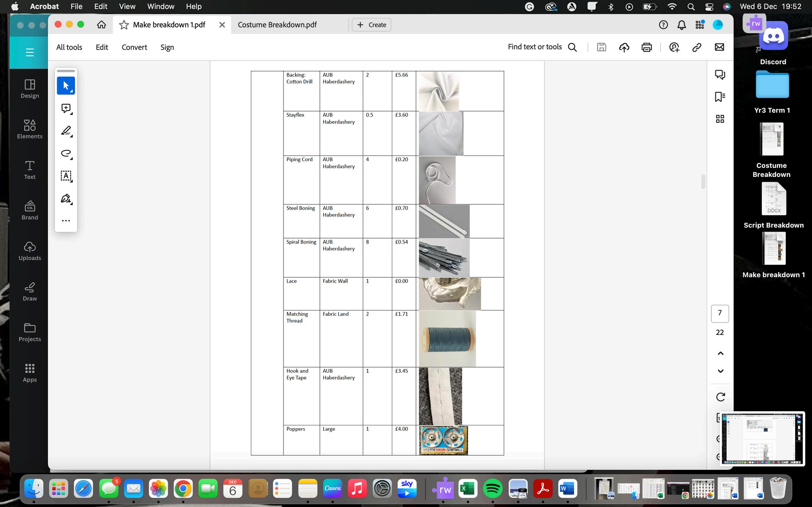This screenshot has height=507, width=812.
Task: Open the bookmarks panel icon
Action: pos(720,97)
